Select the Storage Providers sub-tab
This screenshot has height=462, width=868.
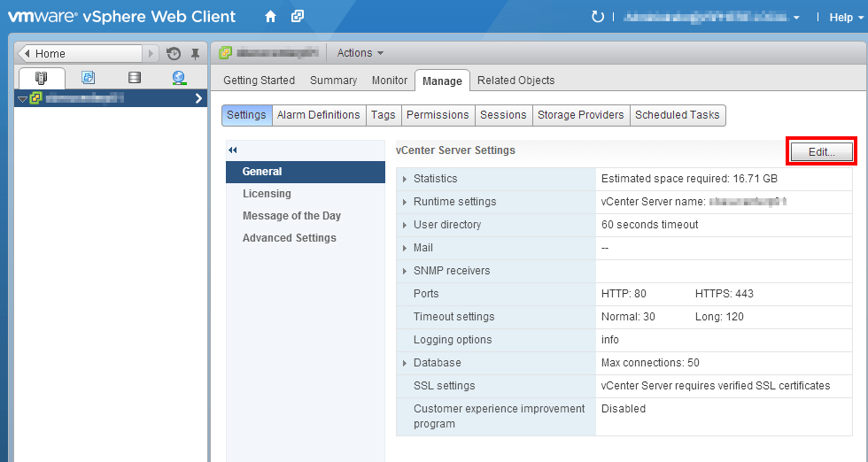[x=580, y=115]
